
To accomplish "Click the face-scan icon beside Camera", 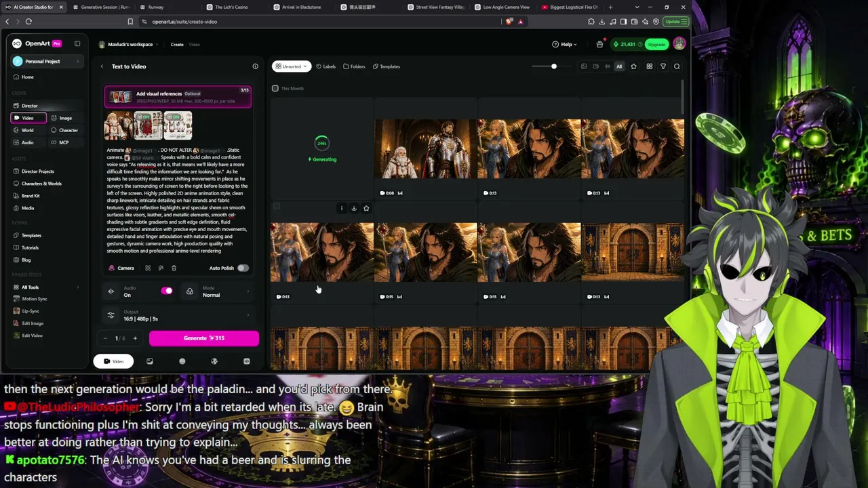I will pyautogui.click(x=148, y=268).
